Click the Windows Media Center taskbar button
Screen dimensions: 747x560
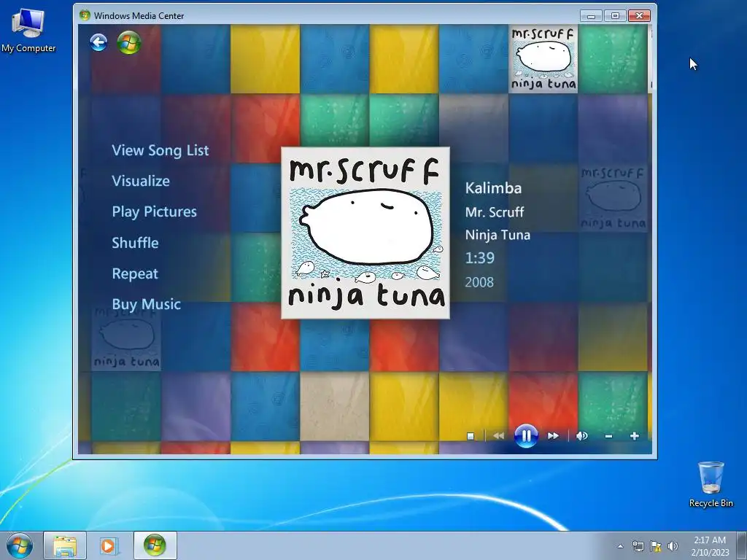(155, 545)
